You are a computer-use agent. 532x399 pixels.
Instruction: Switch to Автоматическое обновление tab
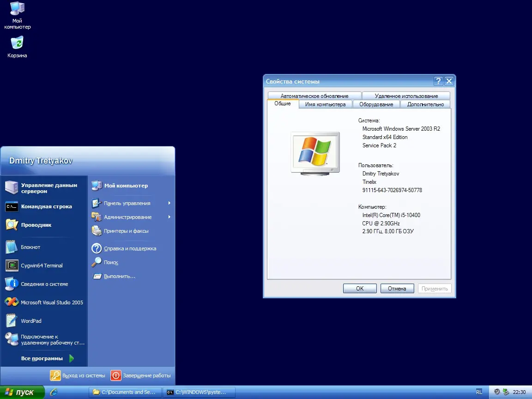314,96
